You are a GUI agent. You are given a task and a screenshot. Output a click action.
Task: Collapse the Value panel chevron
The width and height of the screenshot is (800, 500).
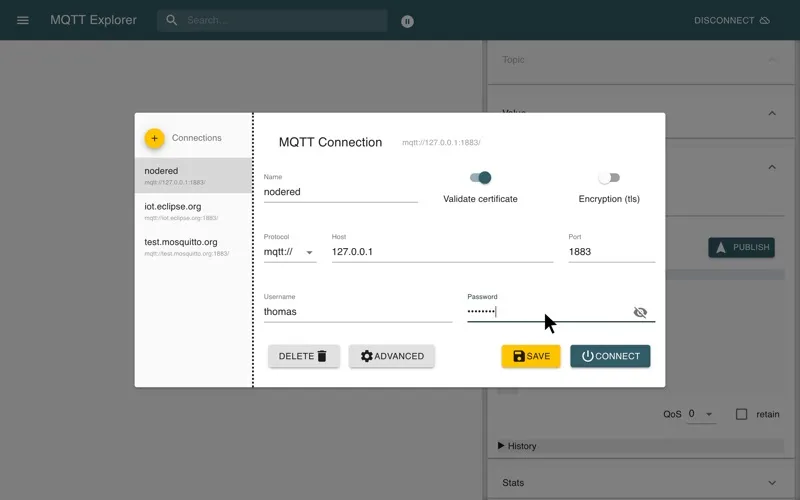tap(772, 113)
